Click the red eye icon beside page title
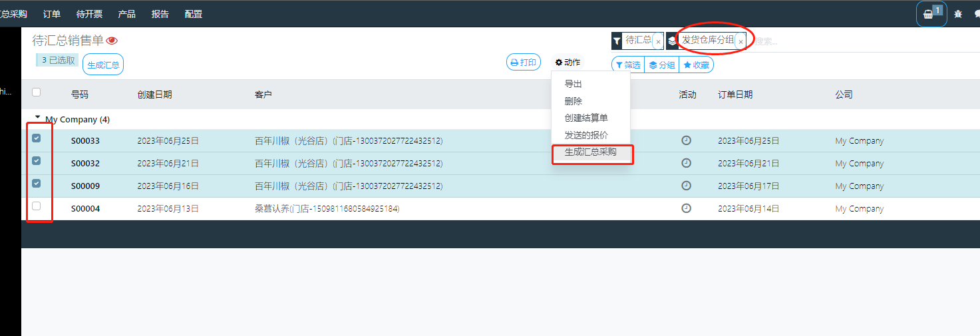980x336 pixels. [x=112, y=41]
